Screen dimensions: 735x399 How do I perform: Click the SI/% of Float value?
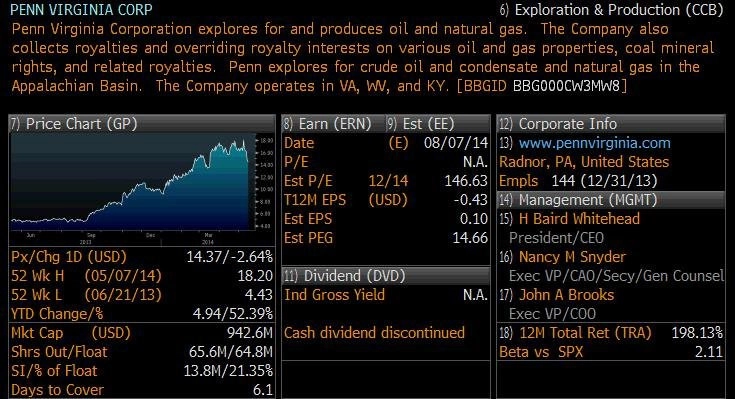[228, 371]
